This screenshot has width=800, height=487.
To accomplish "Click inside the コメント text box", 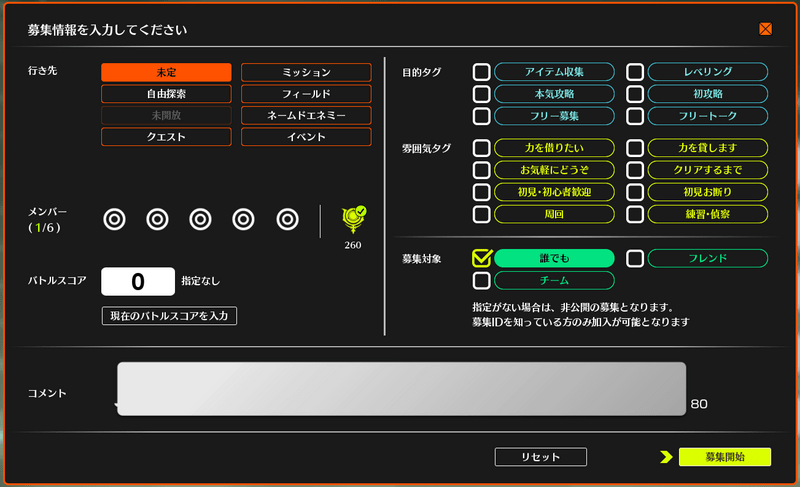I will tap(402, 389).
